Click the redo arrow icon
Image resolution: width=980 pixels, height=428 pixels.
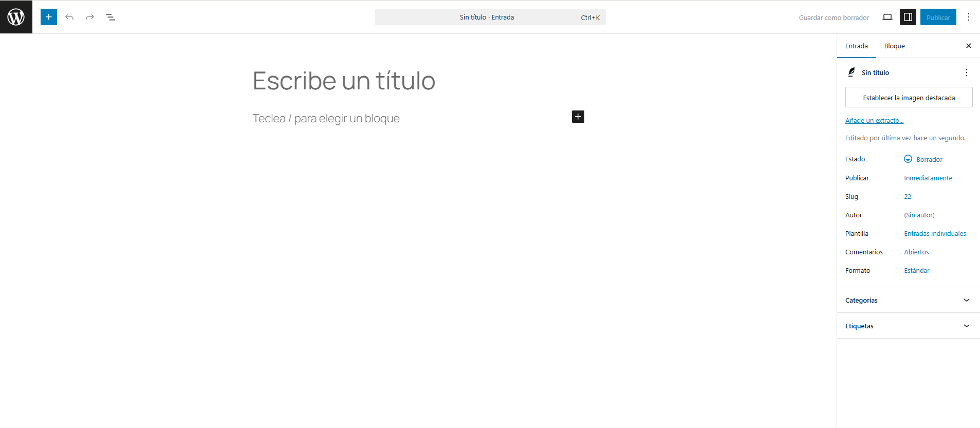point(90,17)
